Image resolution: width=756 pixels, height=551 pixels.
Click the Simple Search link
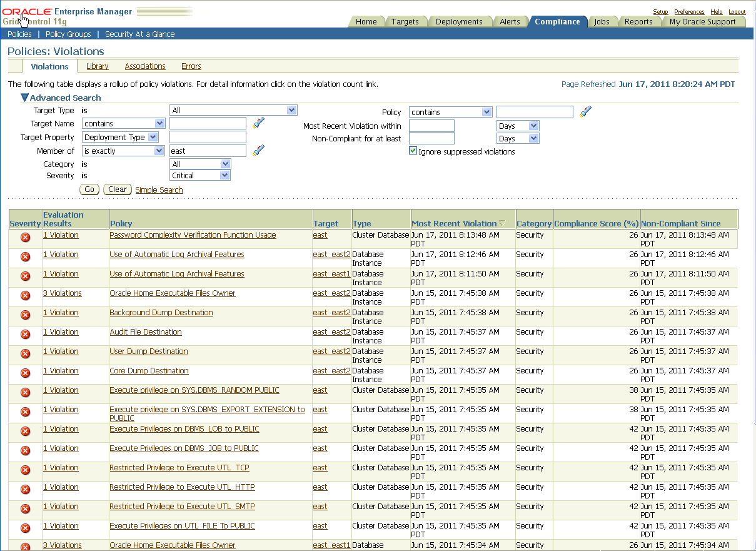click(x=159, y=190)
